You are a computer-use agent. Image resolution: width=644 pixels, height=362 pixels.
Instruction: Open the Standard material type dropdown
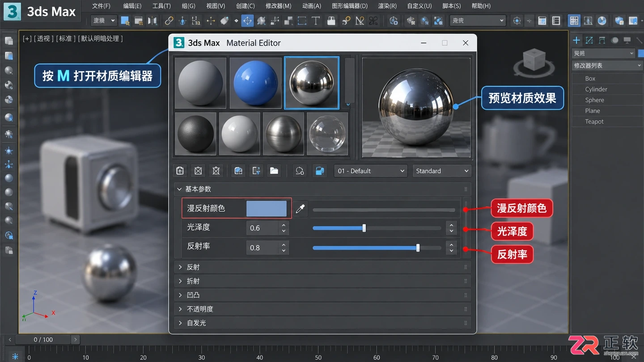point(442,171)
